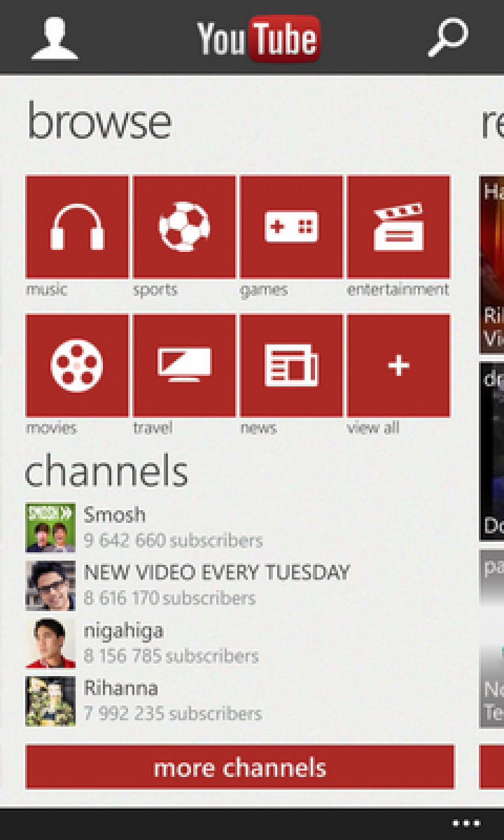Viewport: 504px width, 840px height.
Task: Select the Smosh channel name
Action: (114, 515)
